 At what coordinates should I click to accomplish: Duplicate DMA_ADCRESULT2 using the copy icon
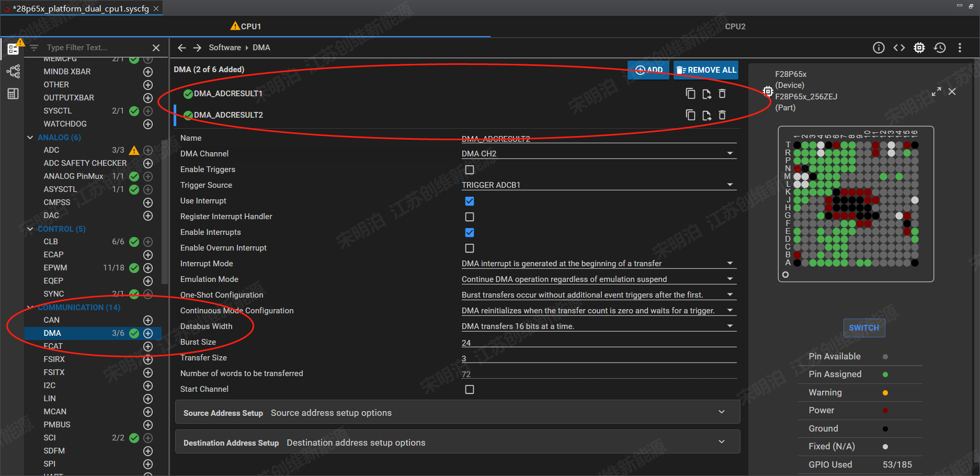[x=691, y=115]
